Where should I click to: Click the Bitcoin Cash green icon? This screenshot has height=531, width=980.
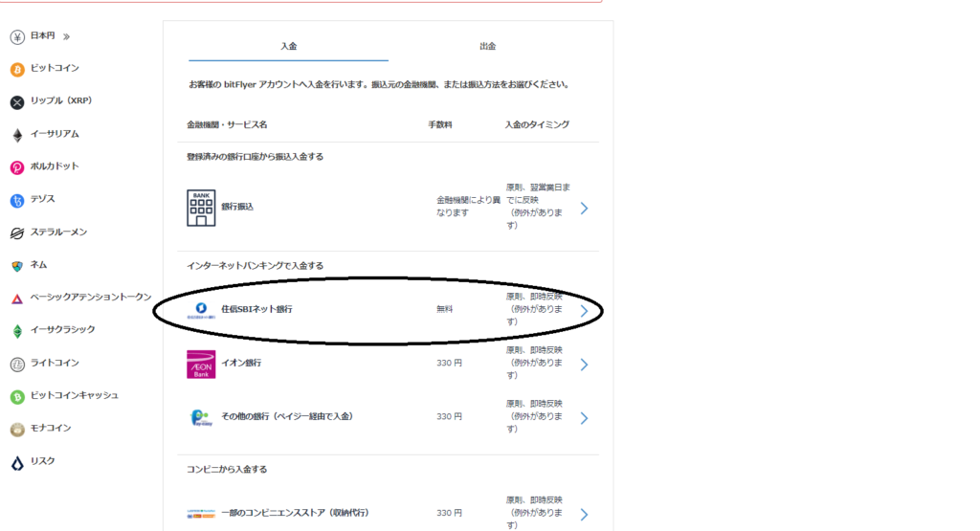click(17, 396)
